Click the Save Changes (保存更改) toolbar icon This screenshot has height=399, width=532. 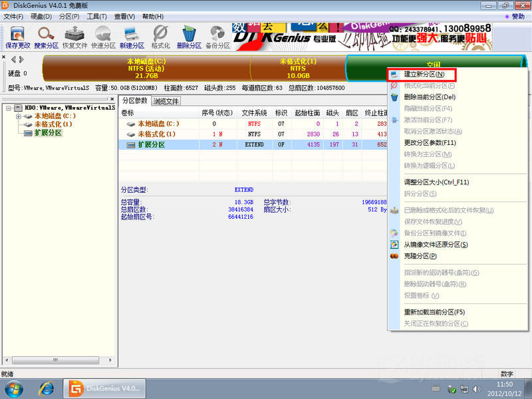point(18,37)
